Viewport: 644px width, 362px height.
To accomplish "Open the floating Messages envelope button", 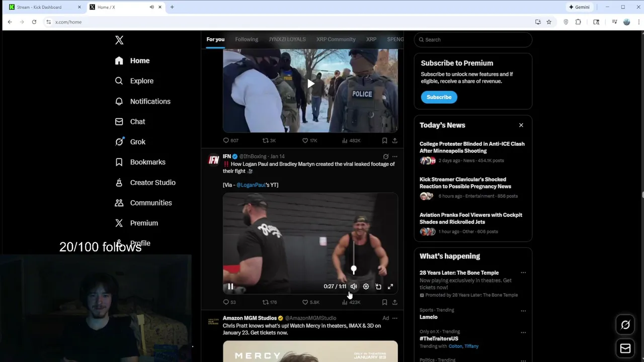I will [625, 348].
